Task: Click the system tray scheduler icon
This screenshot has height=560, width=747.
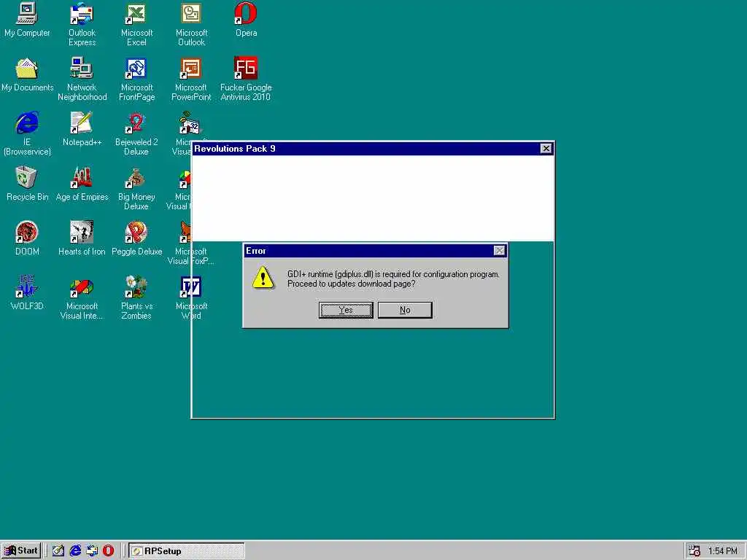Action: [x=694, y=551]
